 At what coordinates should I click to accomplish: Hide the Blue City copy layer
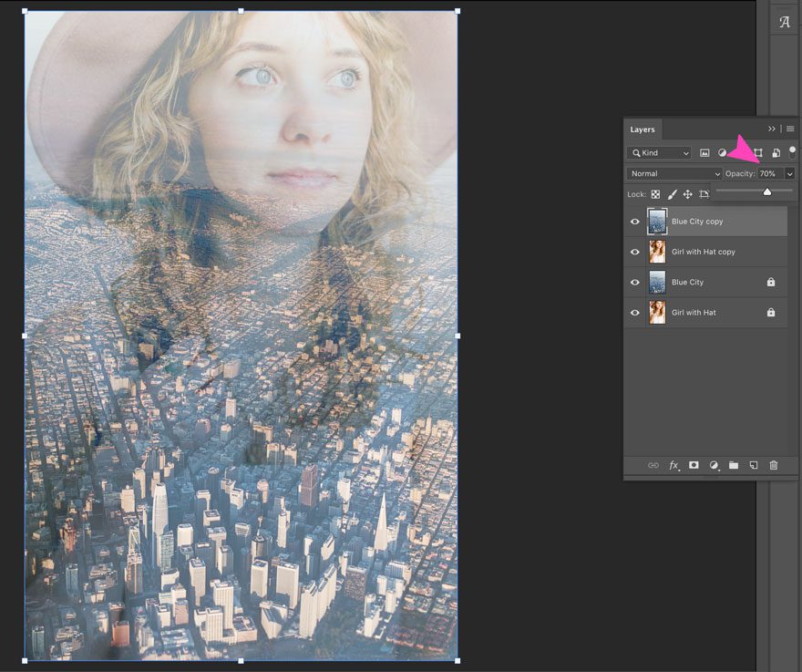pyautogui.click(x=634, y=221)
